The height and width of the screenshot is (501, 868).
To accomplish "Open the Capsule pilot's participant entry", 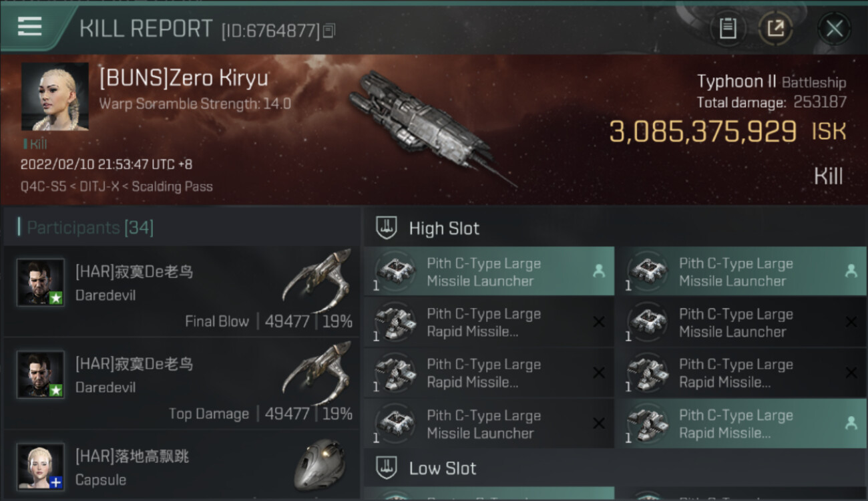I will 182,468.
